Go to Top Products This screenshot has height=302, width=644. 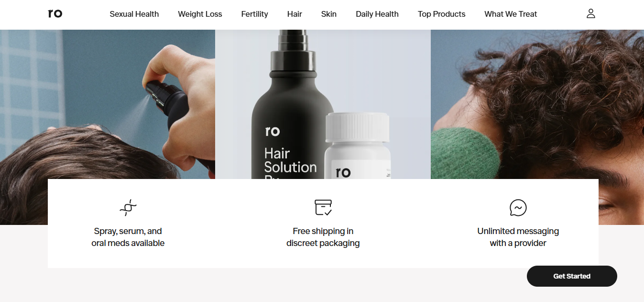pyautogui.click(x=442, y=14)
